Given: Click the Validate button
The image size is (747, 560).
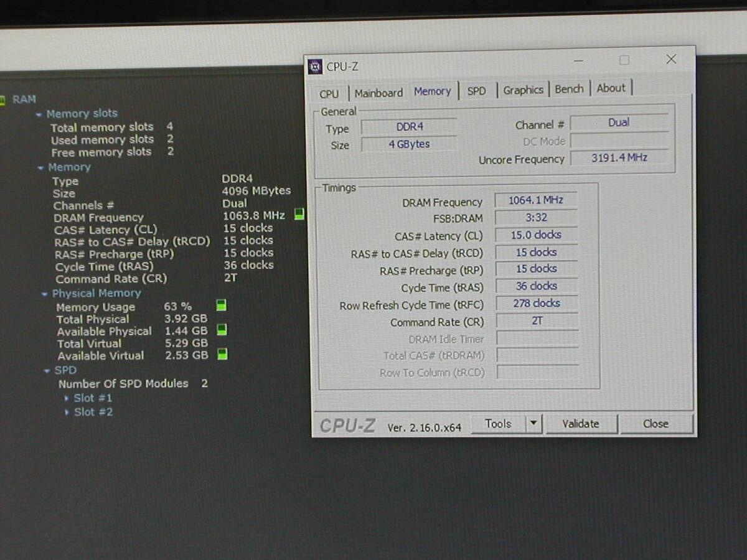Looking at the screenshot, I should pos(581,424).
